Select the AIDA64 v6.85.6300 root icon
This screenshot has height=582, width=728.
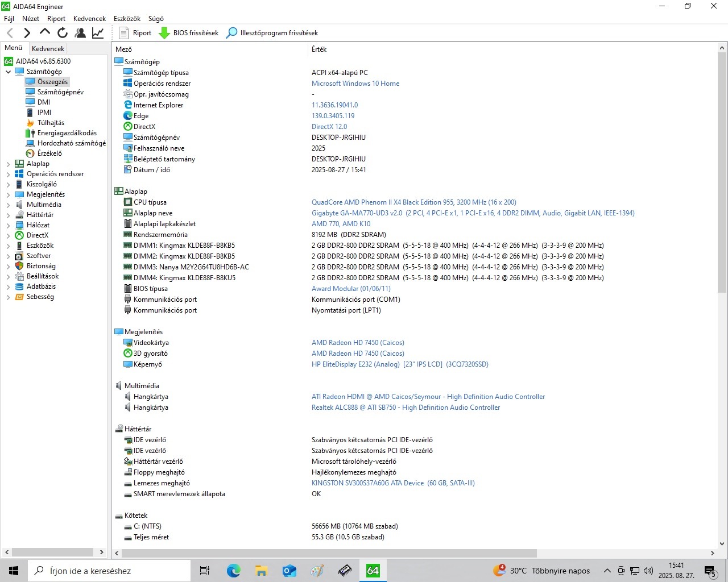coord(9,61)
